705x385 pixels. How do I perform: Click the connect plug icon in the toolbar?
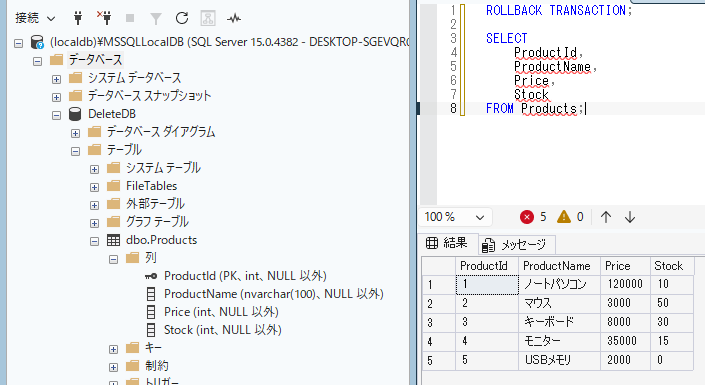(78, 18)
